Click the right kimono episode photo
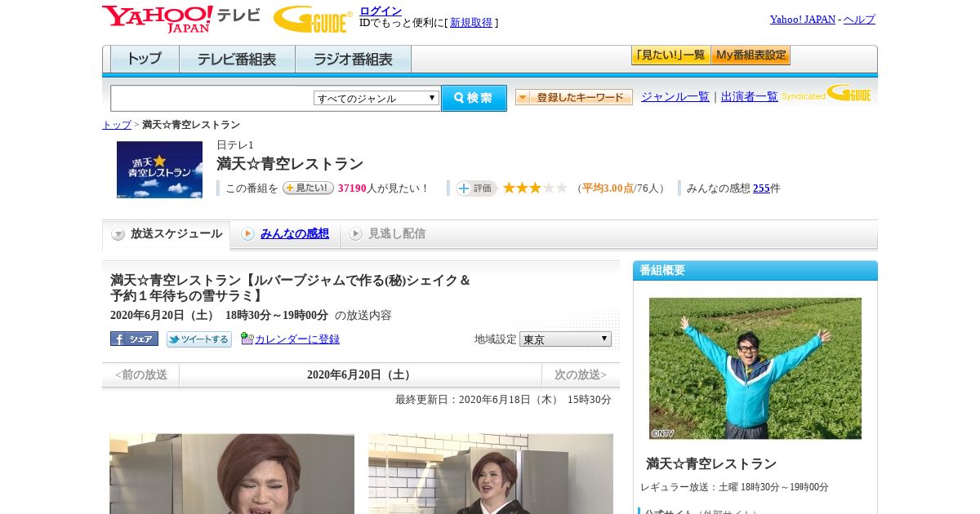This screenshot has width=980, height=514. (491, 474)
